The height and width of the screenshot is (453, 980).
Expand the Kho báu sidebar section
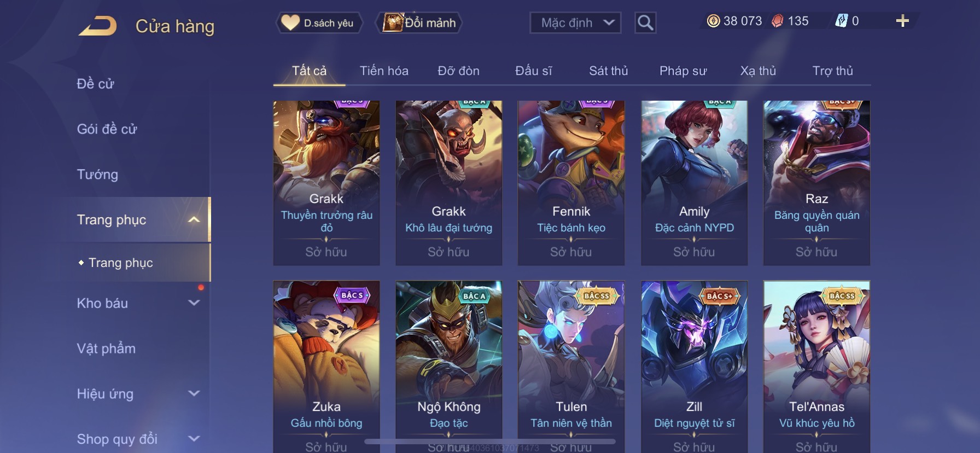[194, 303]
